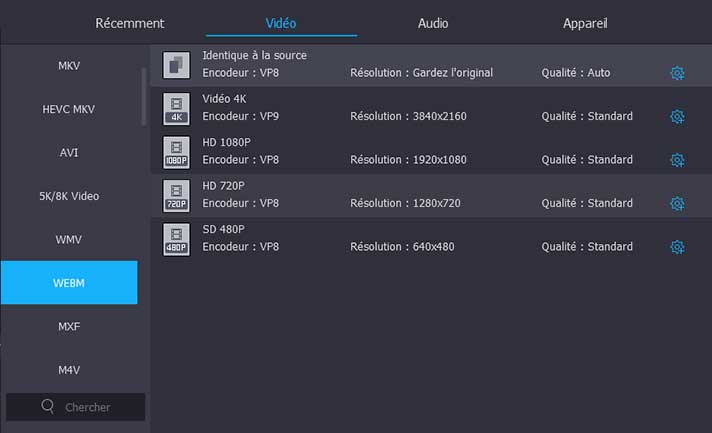
Task: Click the 480P film preset icon
Action: [x=176, y=239]
